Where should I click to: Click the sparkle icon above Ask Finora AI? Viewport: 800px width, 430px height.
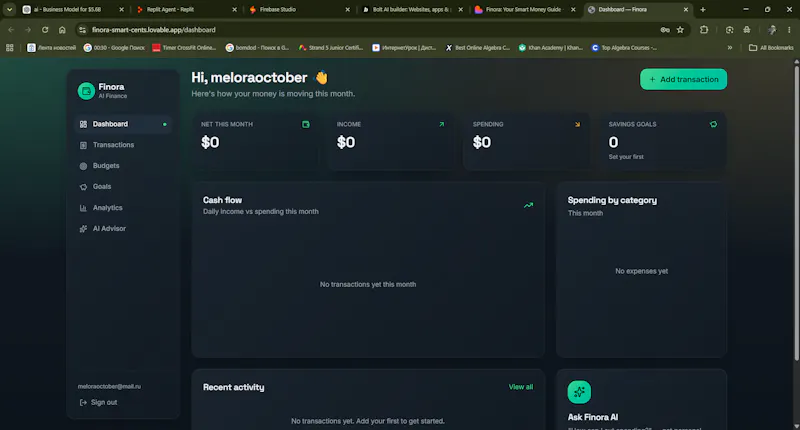579,392
